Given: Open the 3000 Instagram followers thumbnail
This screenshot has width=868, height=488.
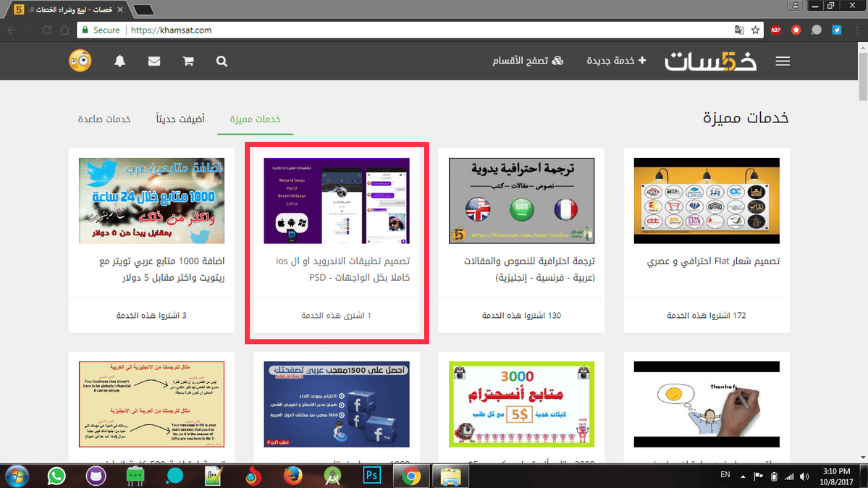Looking at the screenshot, I should tap(521, 404).
